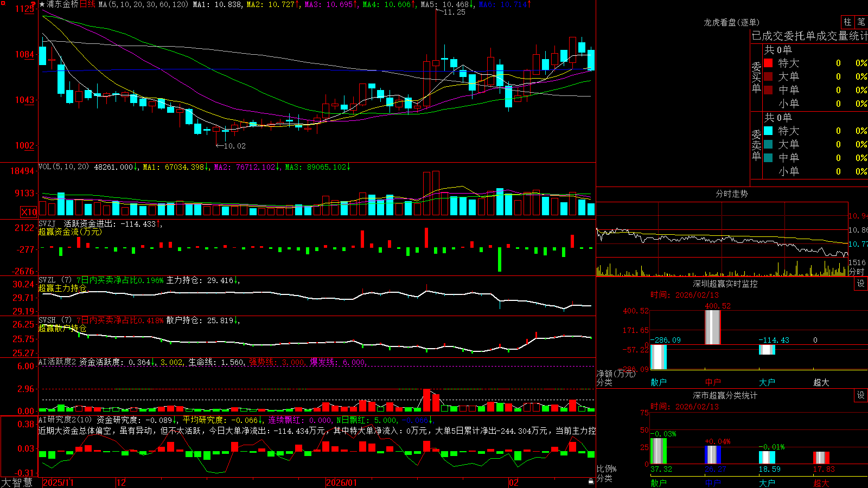Click the 委买单 section label

pos(756,77)
